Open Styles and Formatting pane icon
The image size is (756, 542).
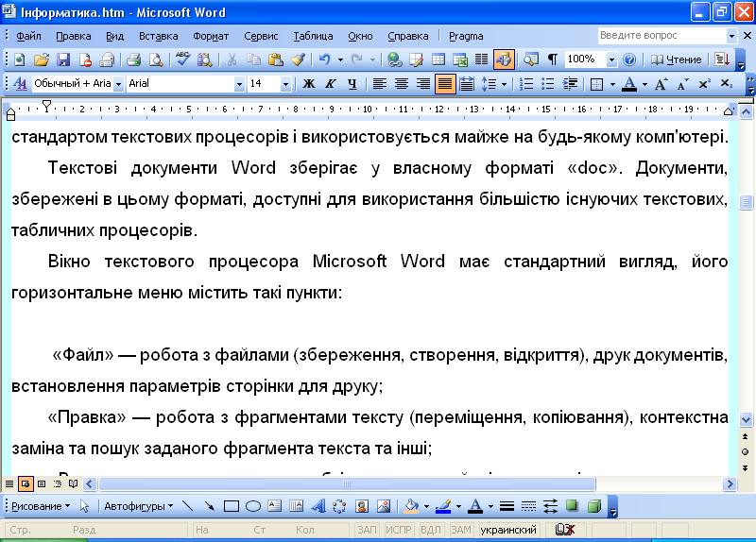pos(20,84)
